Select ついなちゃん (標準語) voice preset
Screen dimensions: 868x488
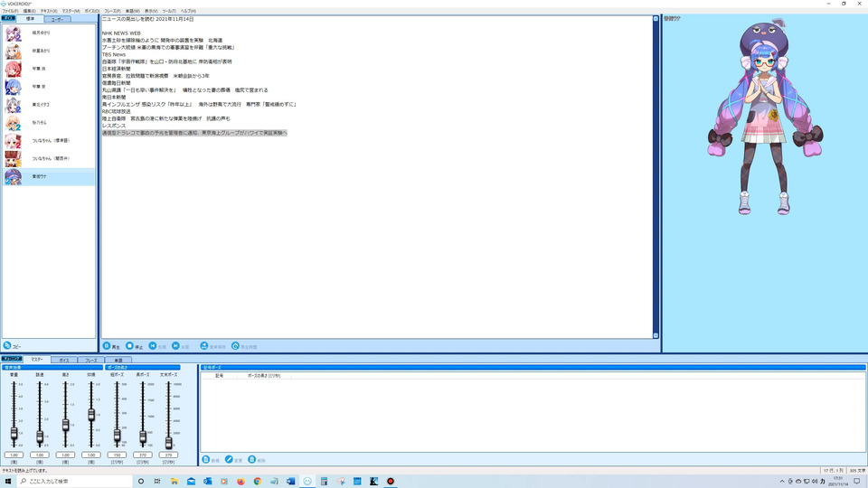coord(49,141)
